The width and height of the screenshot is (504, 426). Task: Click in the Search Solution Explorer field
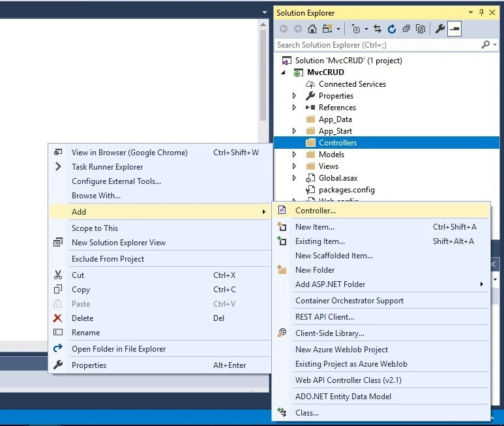click(x=378, y=45)
